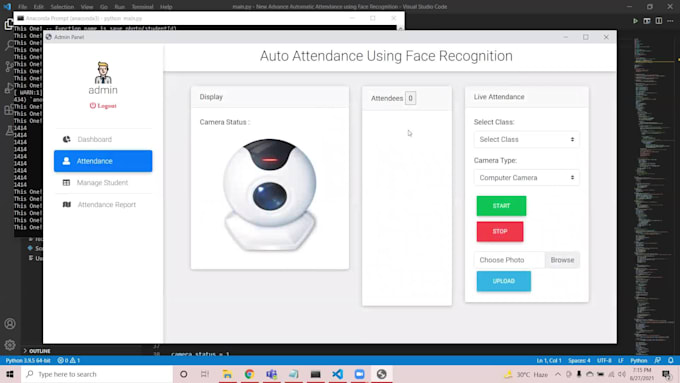Click VS Code notifications bell icon
The width and height of the screenshot is (680, 383).
pos(670,360)
